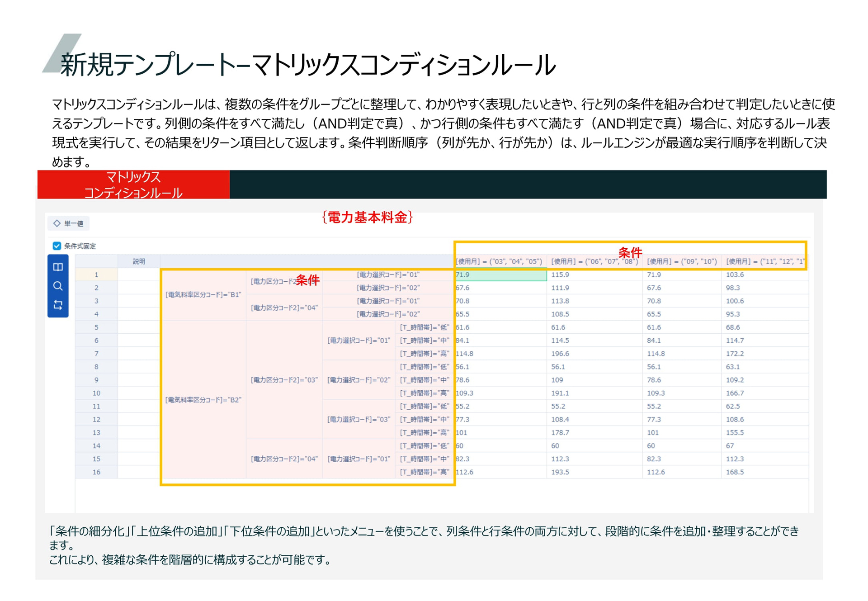Click the swap rows and columns sidebar icon
Image resolution: width=868 pixels, height=601 pixels.
[58, 305]
